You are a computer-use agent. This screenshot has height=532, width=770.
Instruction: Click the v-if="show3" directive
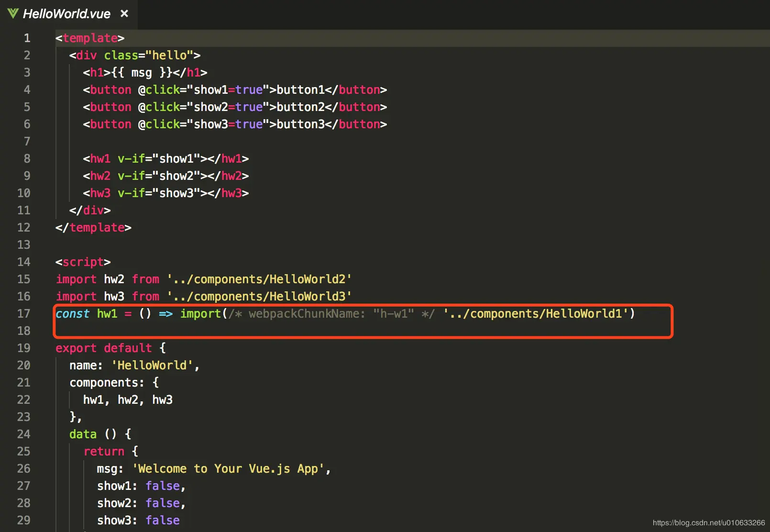point(159,193)
